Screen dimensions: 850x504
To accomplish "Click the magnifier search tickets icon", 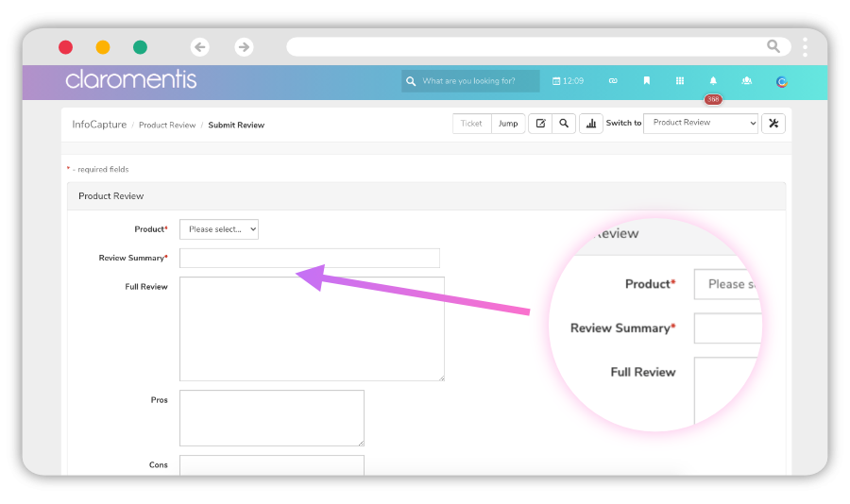I will pos(564,124).
